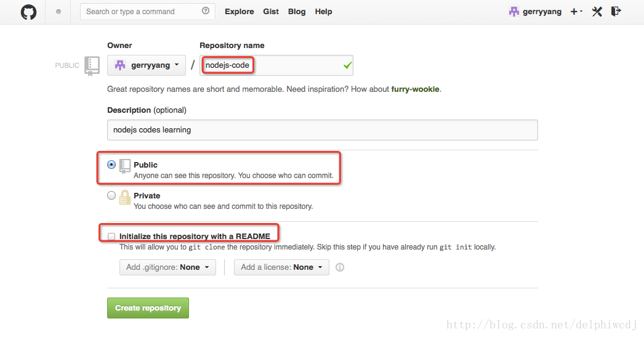Select the Public radio button

click(111, 164)
